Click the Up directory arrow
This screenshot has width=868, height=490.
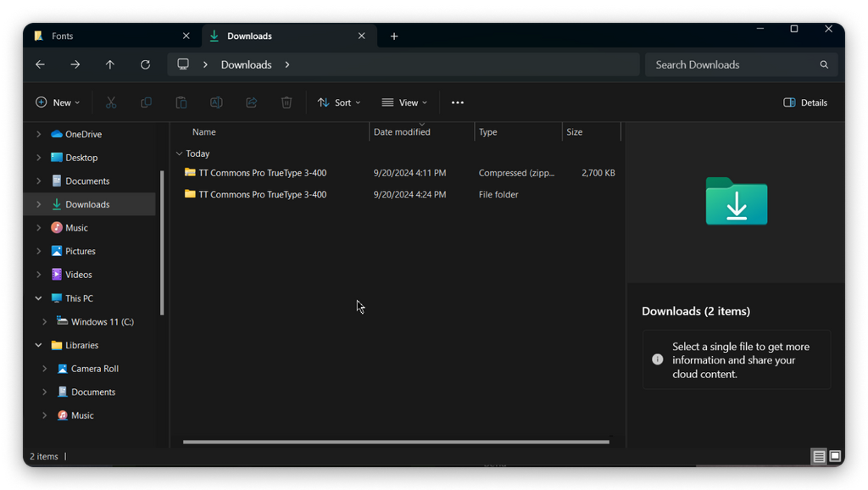pos(110,64)
